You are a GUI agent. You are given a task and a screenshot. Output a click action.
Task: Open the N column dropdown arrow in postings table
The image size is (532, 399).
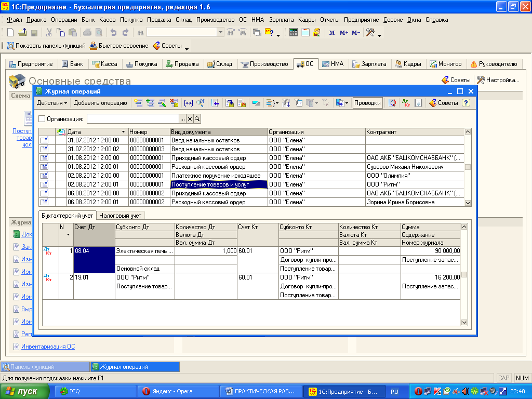point(68,234)
